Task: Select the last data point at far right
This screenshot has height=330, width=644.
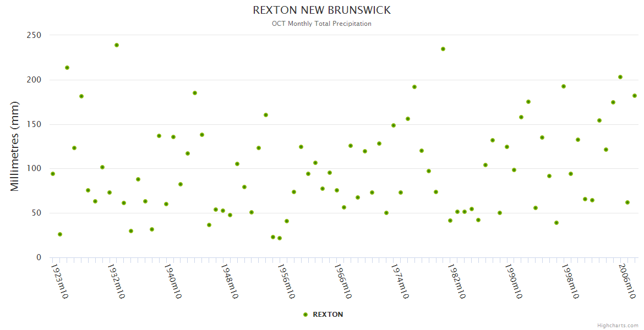Action: [x=635, y=96]
